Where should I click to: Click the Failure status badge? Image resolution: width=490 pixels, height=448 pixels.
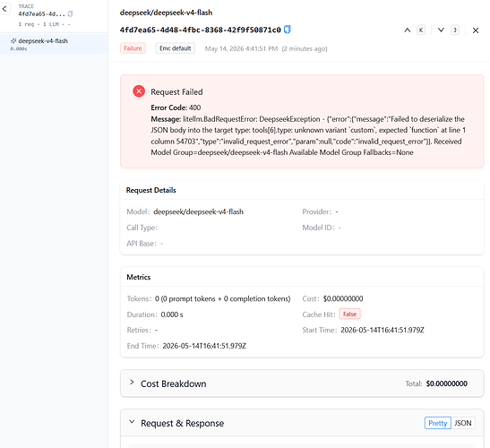point(133,48)
